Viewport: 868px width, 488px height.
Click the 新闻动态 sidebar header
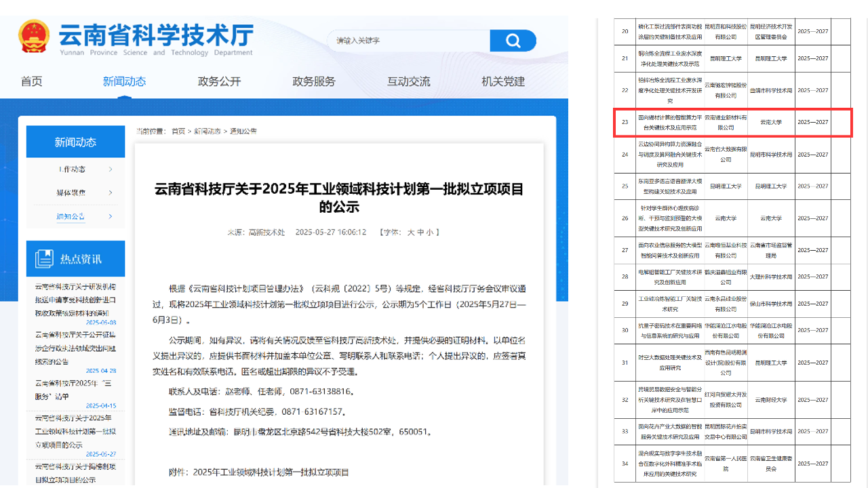coord(75,142)
